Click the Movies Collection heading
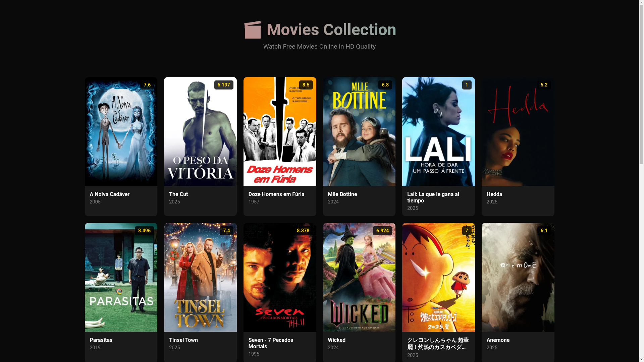Image resolution: width=644 pixels, height=362 pixels. coord(331,29)
